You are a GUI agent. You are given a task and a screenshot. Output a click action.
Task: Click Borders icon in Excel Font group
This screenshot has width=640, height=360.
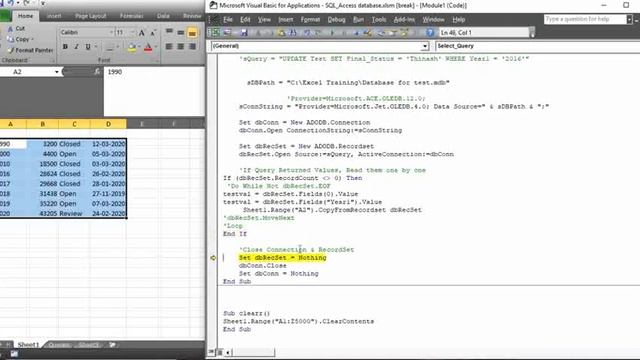[109, 48]
